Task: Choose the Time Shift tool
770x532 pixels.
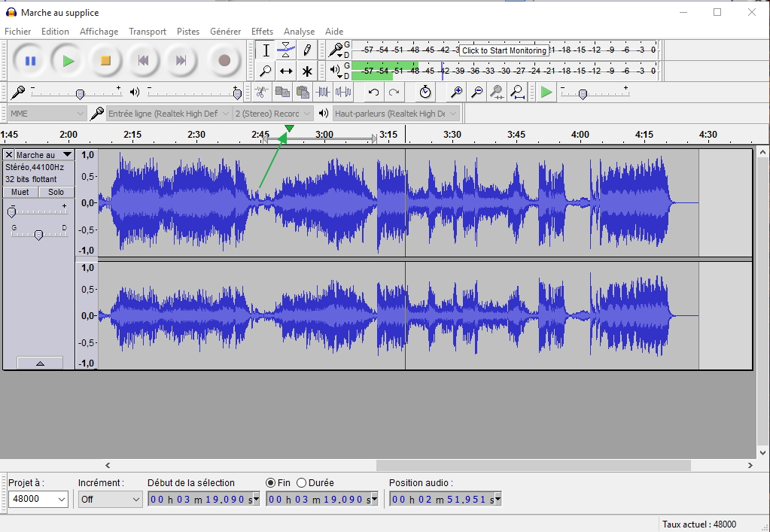Action: tap(286, 71)
